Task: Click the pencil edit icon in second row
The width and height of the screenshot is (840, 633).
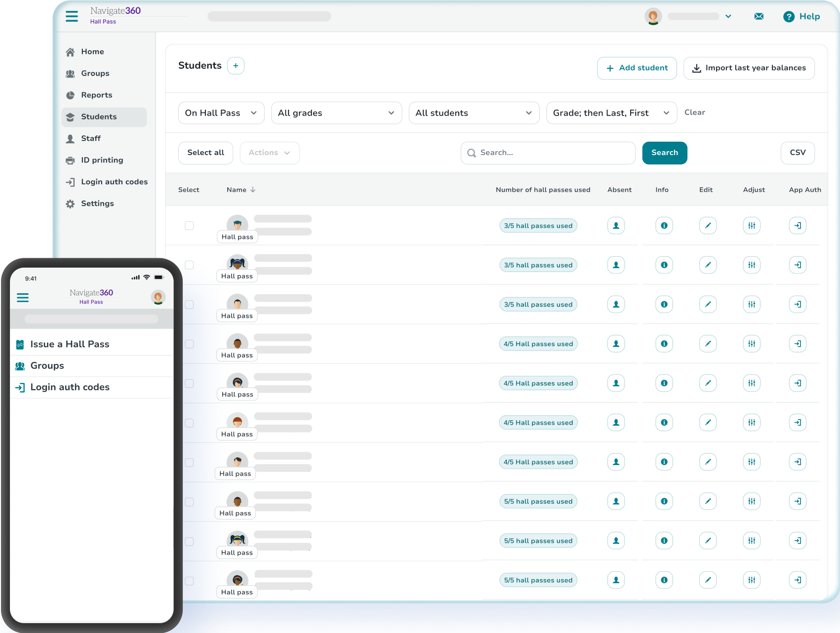Action: [708, 265]
